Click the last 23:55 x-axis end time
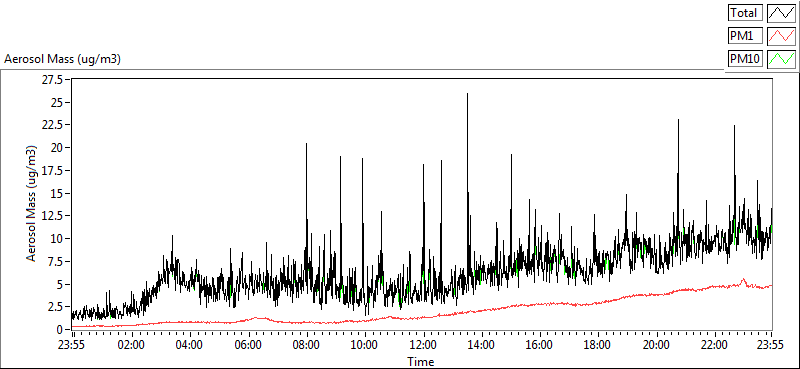The width and height of the screenshot is (800, 369). [771, 344]
